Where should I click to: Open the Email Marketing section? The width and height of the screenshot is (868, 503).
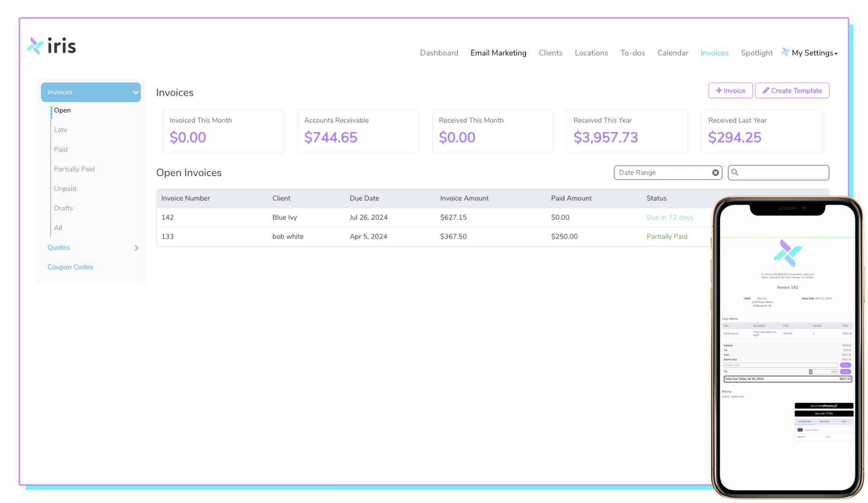(498, 53)
